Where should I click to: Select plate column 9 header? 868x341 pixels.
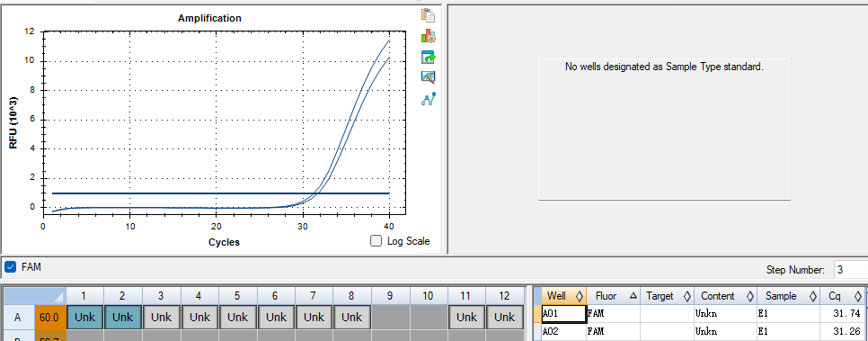tap(390, 296)
